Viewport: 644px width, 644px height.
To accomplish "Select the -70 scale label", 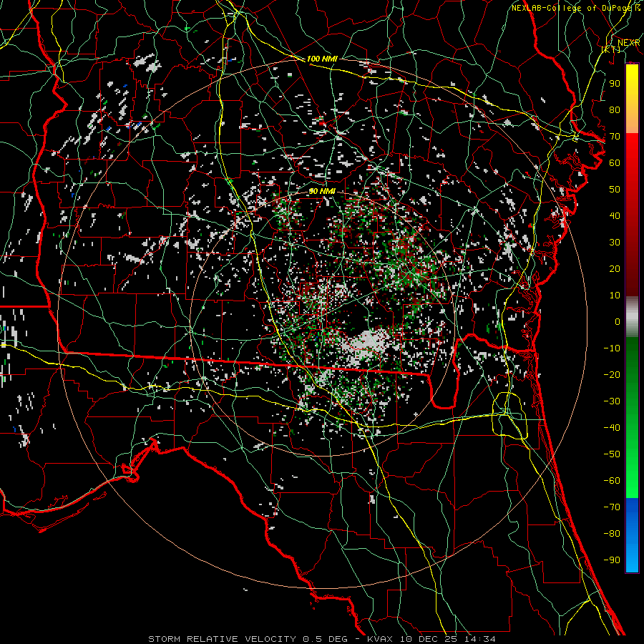I will [612, 507].
